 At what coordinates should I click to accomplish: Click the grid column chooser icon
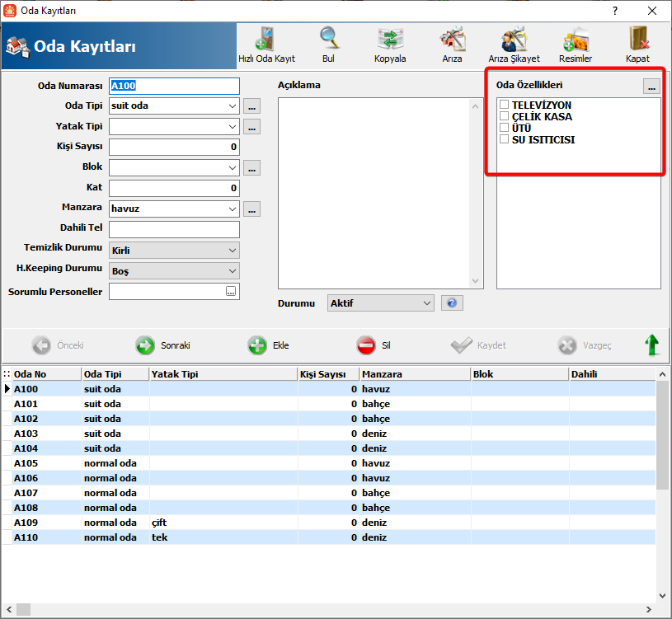point(7,374)
